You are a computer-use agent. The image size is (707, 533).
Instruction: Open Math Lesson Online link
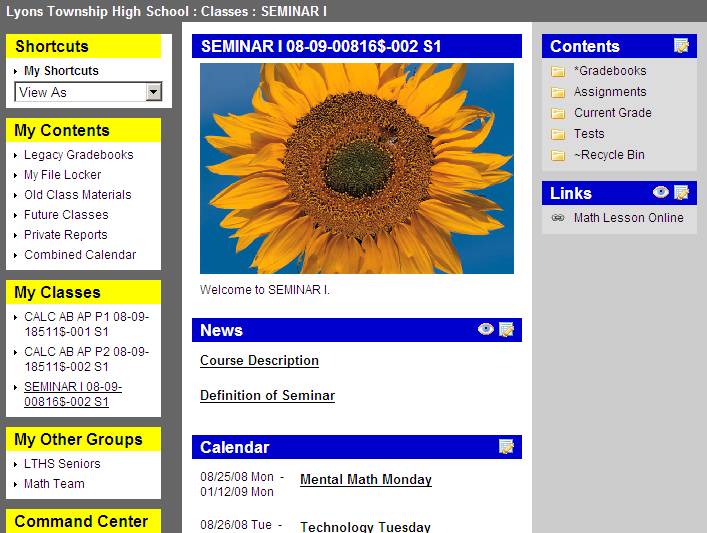(x=629, y=218)
